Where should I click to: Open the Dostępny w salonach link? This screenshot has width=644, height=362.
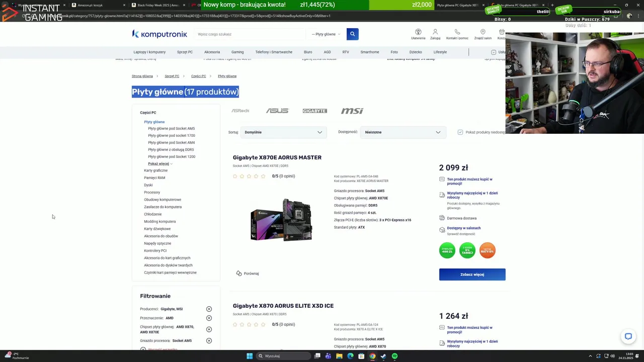coord(464,228)
